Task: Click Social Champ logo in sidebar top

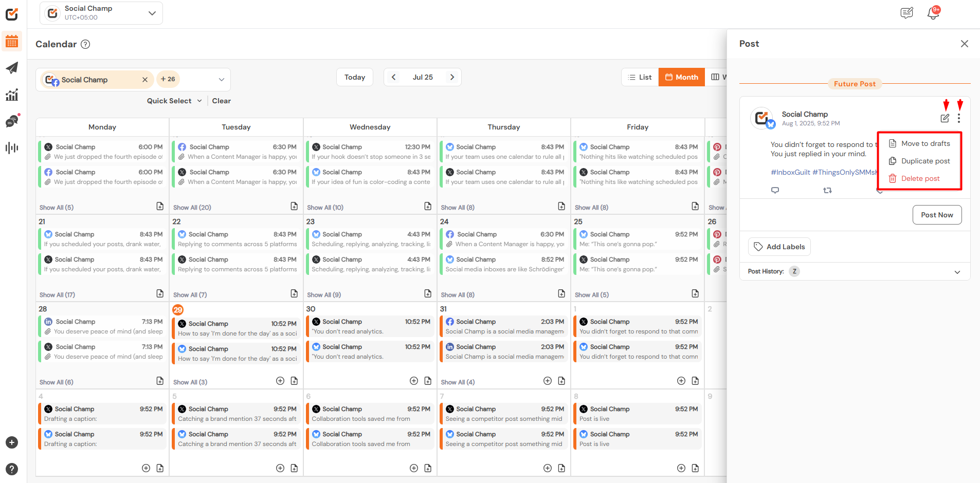Action: coord(12,14)
